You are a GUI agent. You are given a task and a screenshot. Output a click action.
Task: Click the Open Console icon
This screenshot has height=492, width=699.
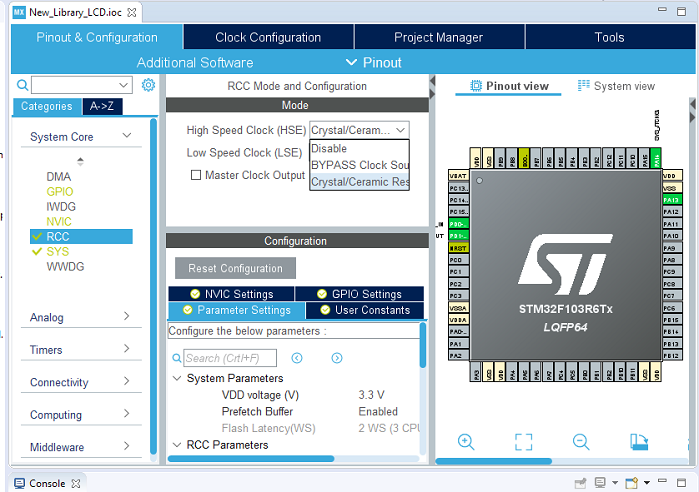point(632,483)
